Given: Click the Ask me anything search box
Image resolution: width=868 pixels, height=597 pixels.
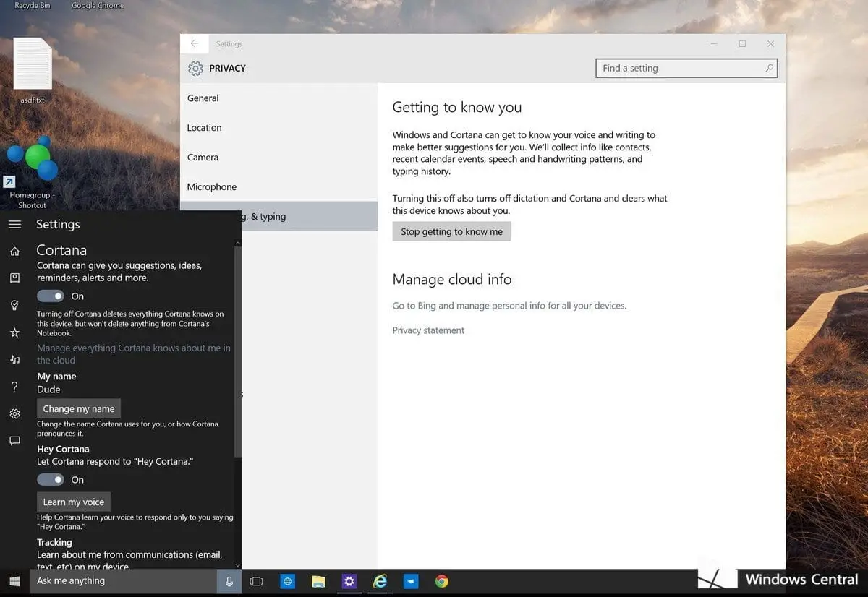Looking at the screenshot, I should 123,581.
